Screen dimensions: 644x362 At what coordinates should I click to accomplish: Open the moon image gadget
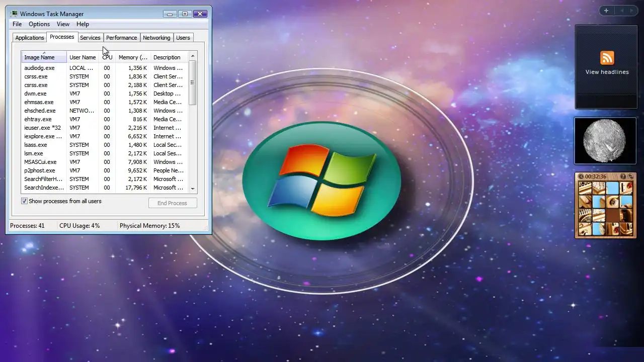[605, 141]
